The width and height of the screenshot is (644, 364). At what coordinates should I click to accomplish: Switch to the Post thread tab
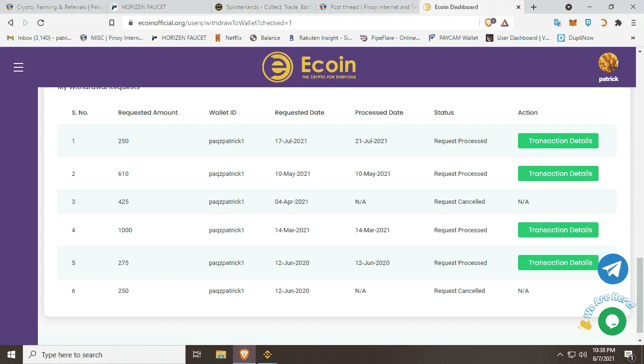368,7
